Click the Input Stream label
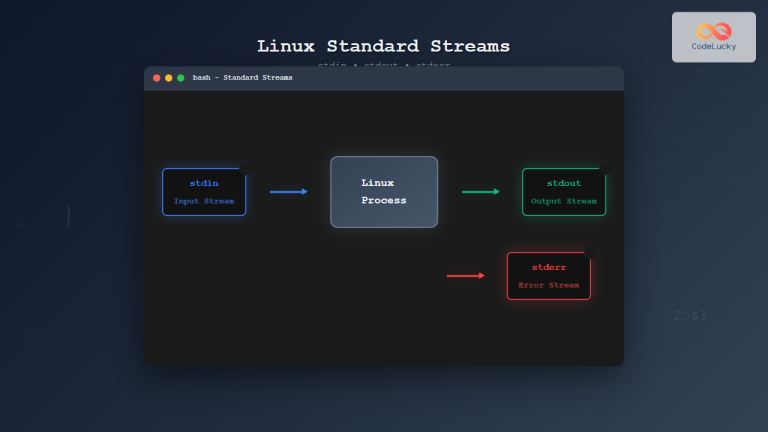Image resolution: width=768 pixels, height=432 pixels. (x=204, y=201)
